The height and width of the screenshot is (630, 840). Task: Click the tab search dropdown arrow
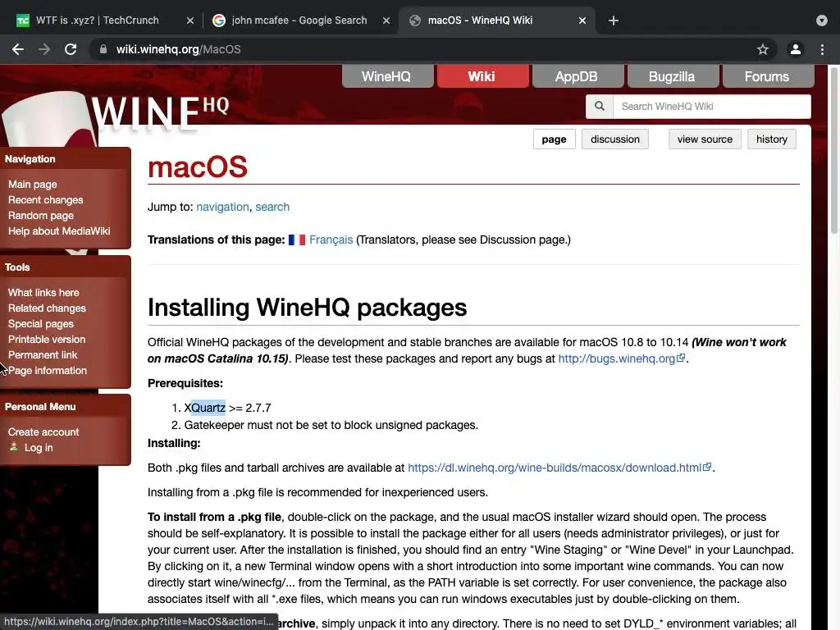(822, 21)
